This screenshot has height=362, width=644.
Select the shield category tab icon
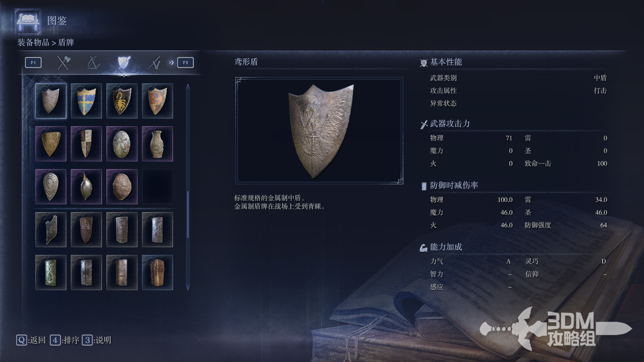[x=124, y=63]
